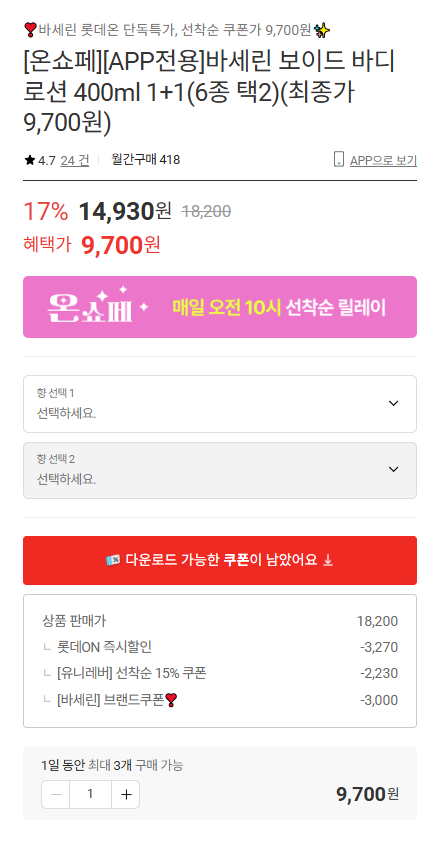Screen dimensions: 444x844
Task: Open the 24 건 reviews link
Action: tap(75, 160)
